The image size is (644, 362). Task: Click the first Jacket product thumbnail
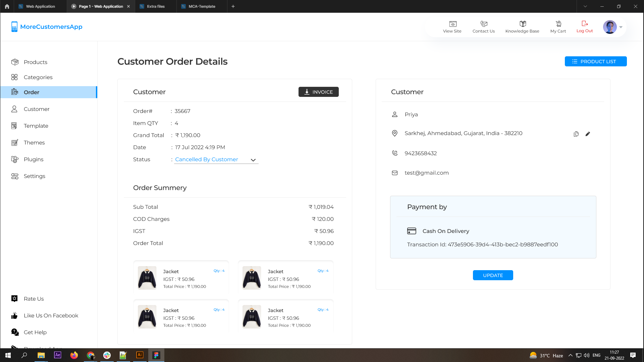147,278
